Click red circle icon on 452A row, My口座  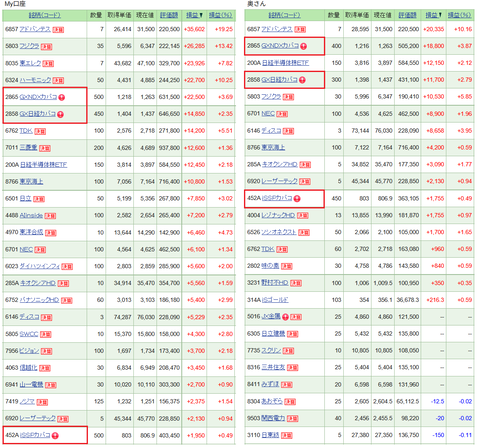tap(55, 436)
